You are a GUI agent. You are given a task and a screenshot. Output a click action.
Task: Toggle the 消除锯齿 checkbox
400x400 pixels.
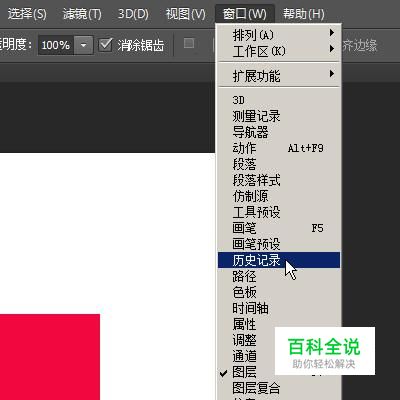(x=105, y=44)
